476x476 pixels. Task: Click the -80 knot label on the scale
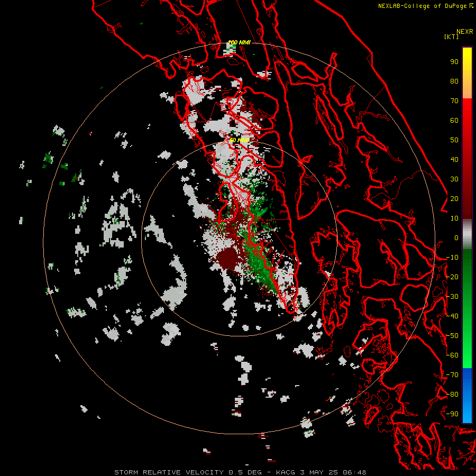(452, 395)
